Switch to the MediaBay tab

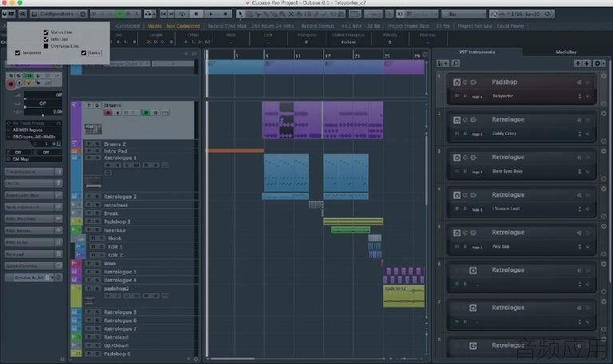click(x=566, y=52)
